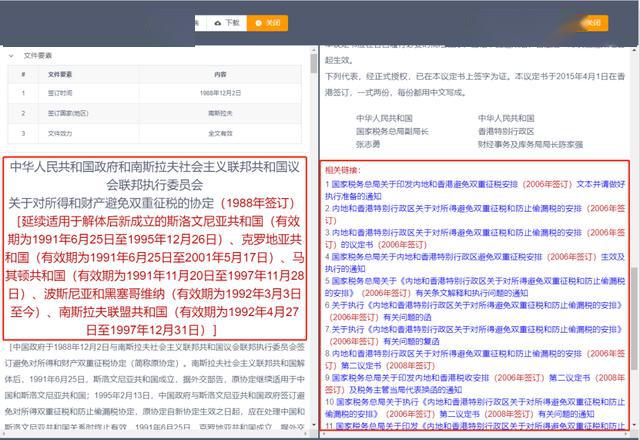The width and height of the screenshot is (640, 440).
Task: Click the subtitle 关于对所得和财产避免双重征税的协定
Action: pyautogui.click(x=111, y=203)
